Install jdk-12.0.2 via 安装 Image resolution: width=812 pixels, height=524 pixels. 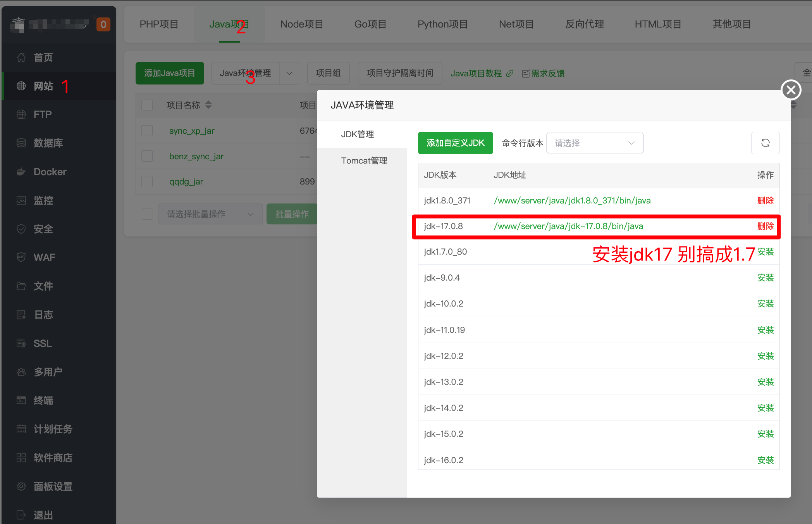point(765,356)
